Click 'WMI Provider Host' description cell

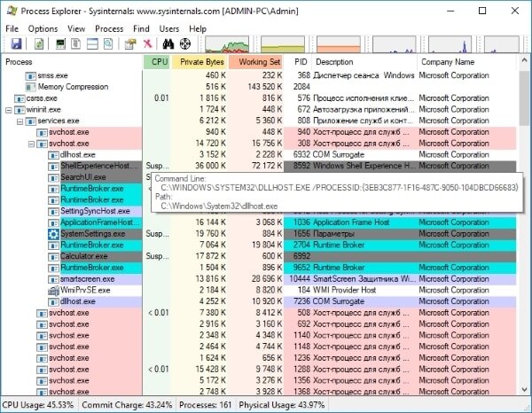[x=344, y=291]
